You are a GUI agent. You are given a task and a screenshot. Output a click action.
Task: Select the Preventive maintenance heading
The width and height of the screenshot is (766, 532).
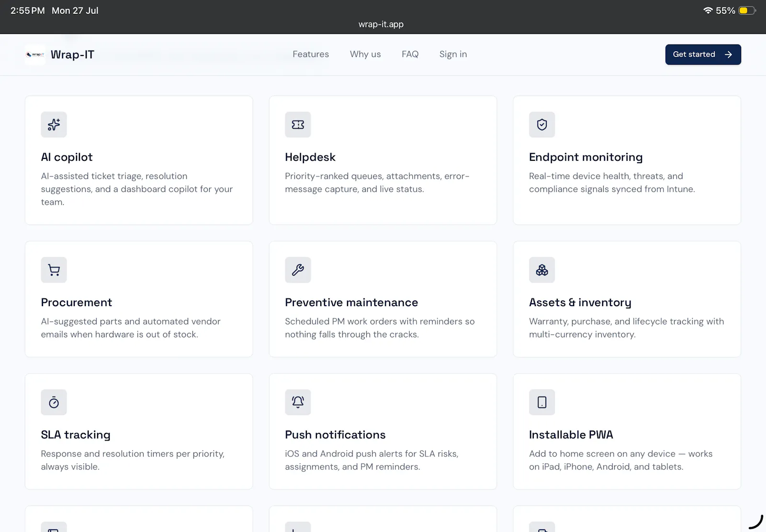coord(351,302)
